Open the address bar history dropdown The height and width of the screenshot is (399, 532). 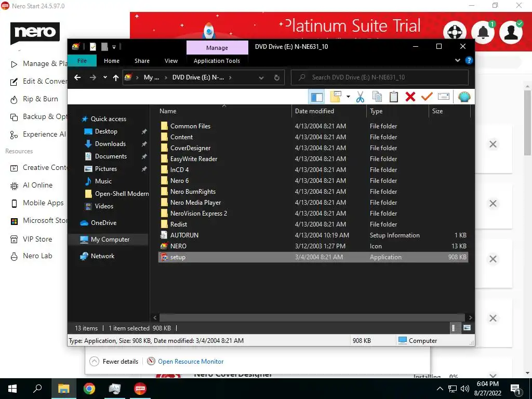click(x=261, y=77)
